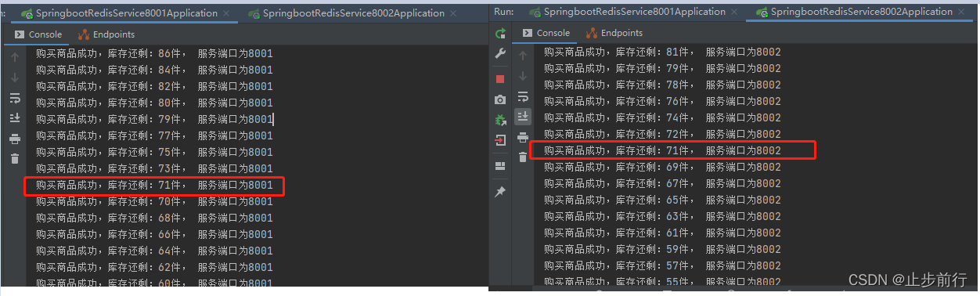Open Console tab in left window
Viewport: 980px width, 296px height.
tap(38, 34)
